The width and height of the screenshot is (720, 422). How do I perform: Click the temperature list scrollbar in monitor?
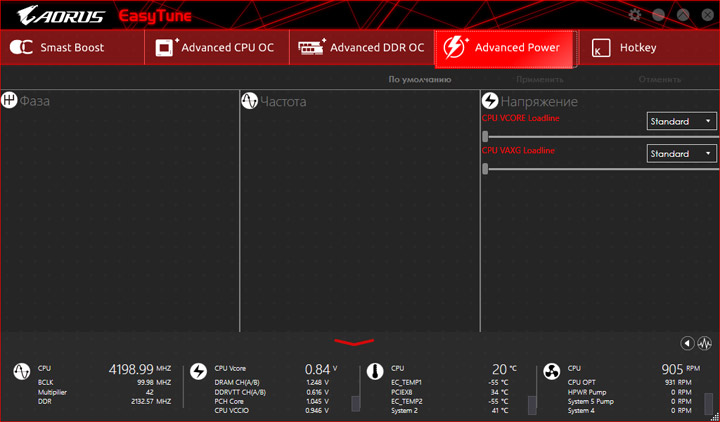(x=532, y=404)
